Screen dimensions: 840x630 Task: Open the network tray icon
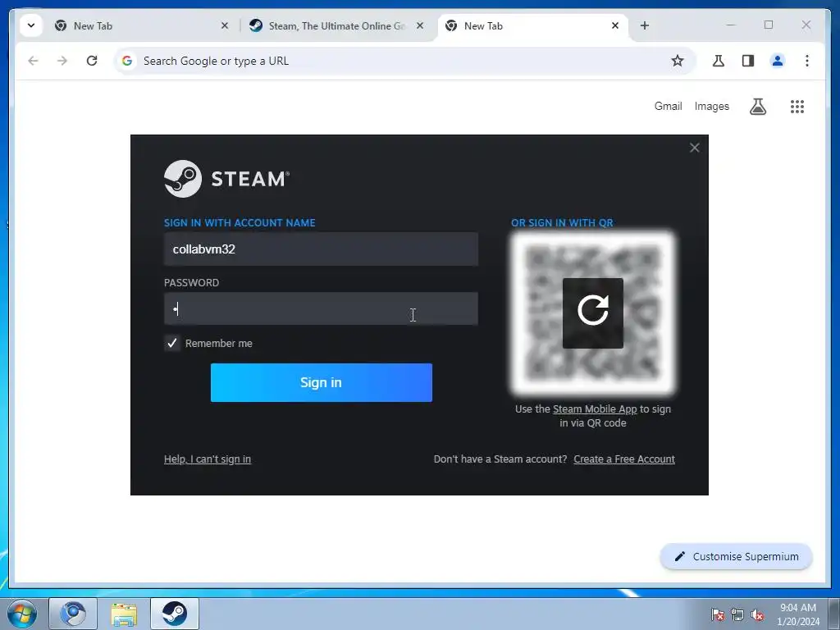pyautogui.click(x=737, y=614)
